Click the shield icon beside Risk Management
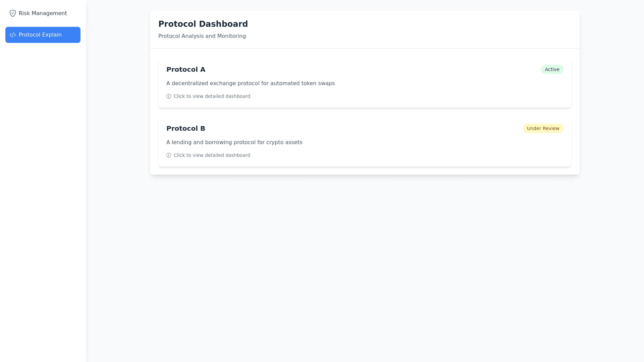The height and width of the screenshot is (362, 644). point(13,13)
